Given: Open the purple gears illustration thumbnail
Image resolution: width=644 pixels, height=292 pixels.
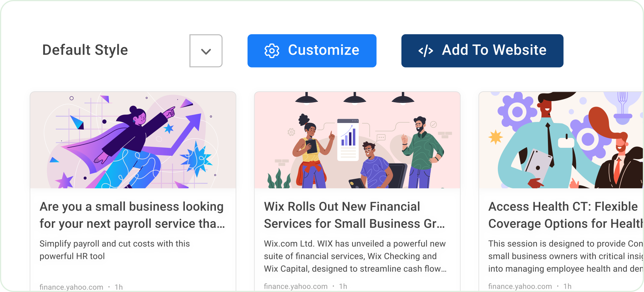Looking at the screenshot, I should 561,140.
